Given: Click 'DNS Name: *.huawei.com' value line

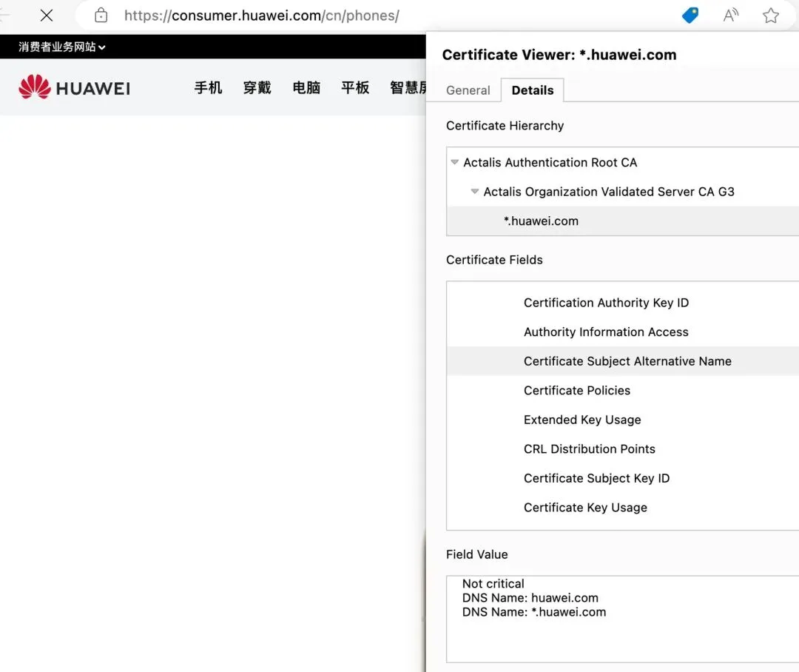Looking at the screenshot, I should pos(534,612).
